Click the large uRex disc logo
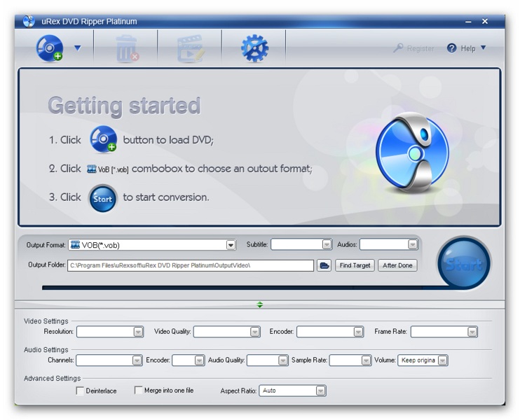Image resolution: width=520 pixels, height=420 pixels. [x=412, y=153]
